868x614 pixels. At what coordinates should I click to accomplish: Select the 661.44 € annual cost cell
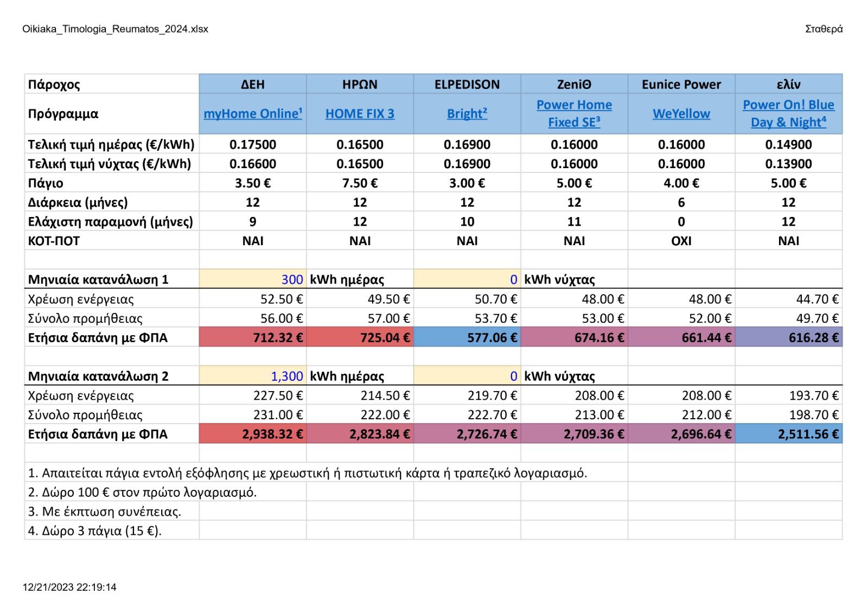(x=681, y=337)
